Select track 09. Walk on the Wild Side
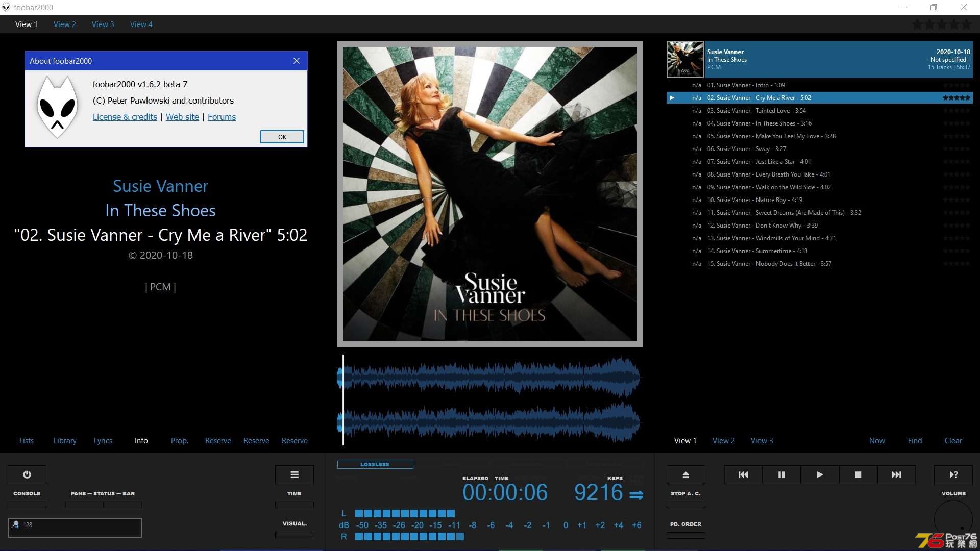 tap(820, 187)
